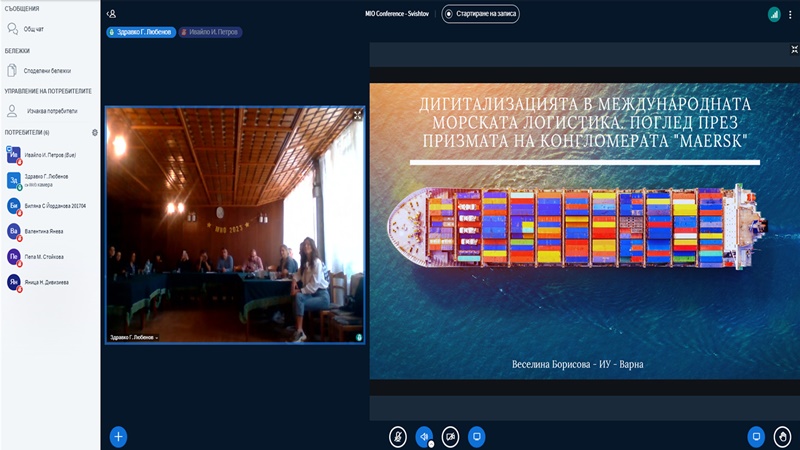
Task: Check connection status indicator icon
Action: click(x=774, y=14)
